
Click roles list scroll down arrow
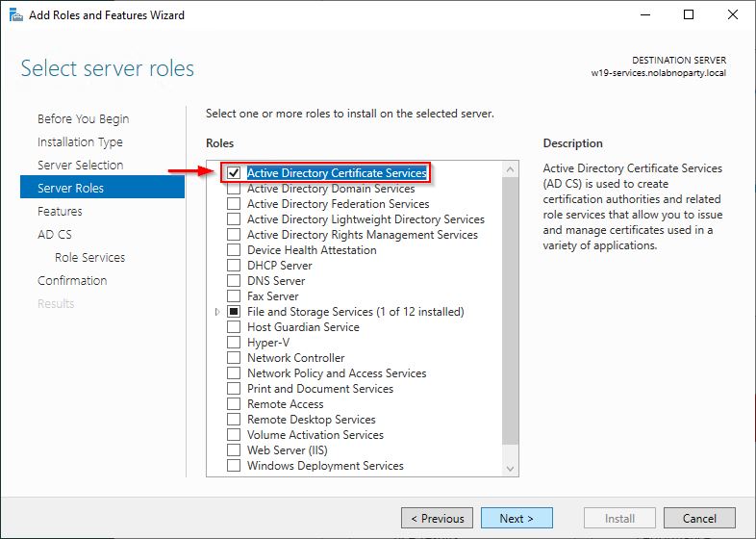[x=510, y=469]
